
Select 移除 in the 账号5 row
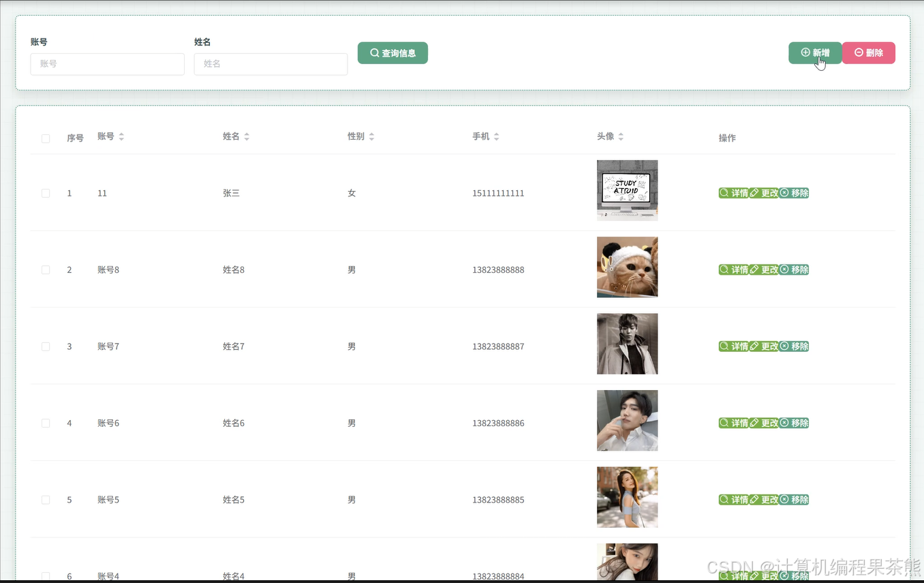pos(794,500)
